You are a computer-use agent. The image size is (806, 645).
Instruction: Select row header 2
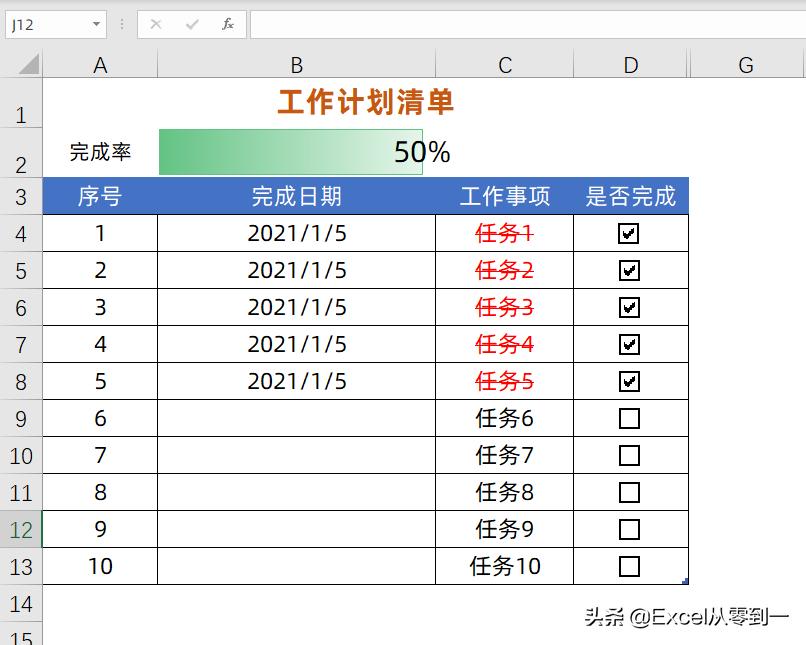point(21,152)
